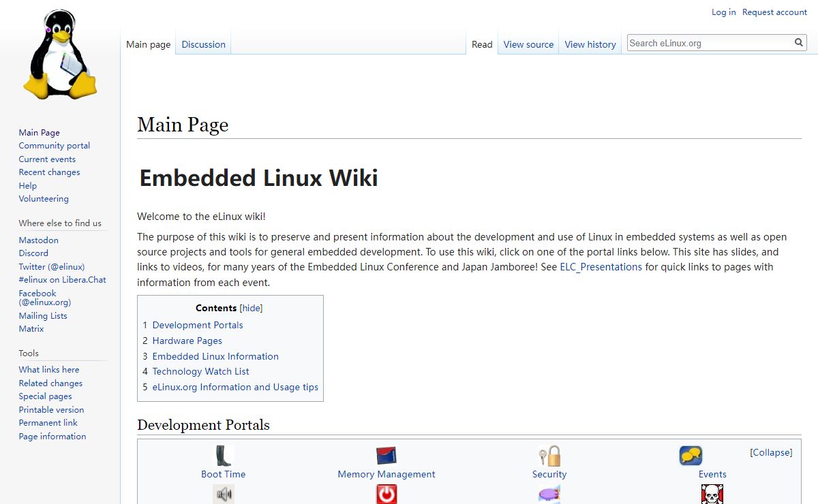818x504 pixels.
Task: Open the View source tab
Action: coord(528,44)
